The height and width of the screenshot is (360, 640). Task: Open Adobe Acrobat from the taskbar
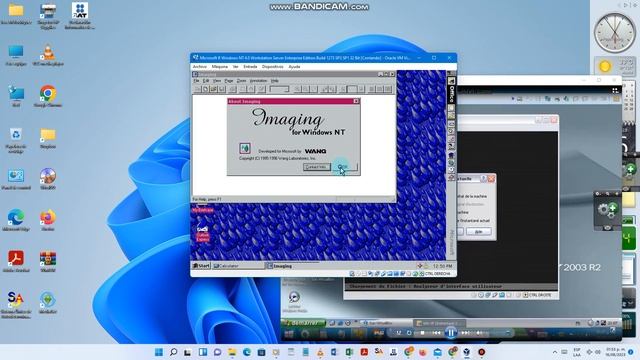pyautogui.click(x=364, y=352)
